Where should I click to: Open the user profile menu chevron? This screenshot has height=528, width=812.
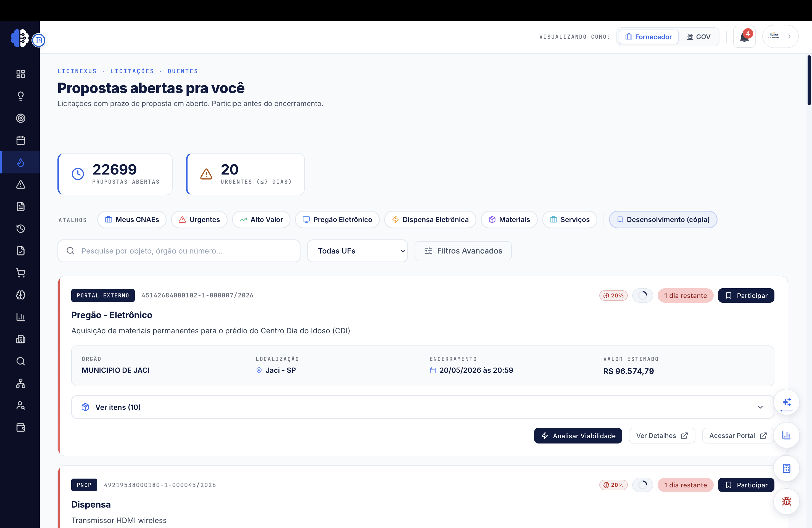coord(789,36)
